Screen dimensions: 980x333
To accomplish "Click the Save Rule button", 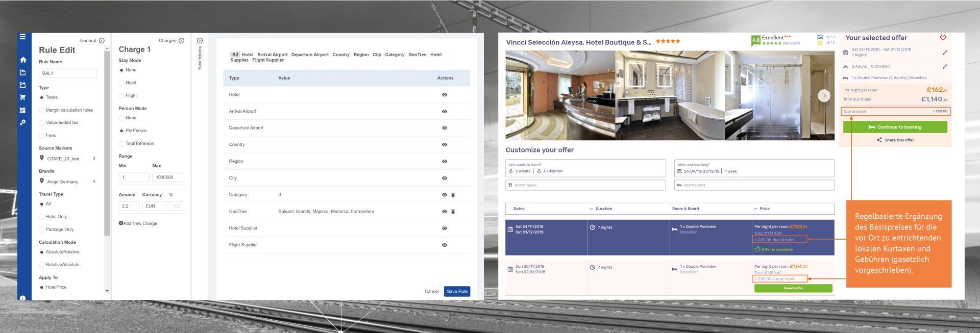I will [456, 292].
